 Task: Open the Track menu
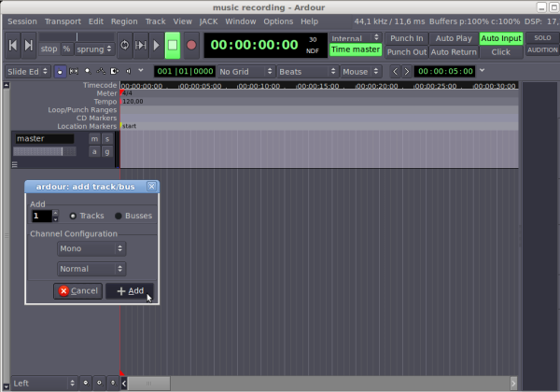pyautogui.click(x=155, y=21)
